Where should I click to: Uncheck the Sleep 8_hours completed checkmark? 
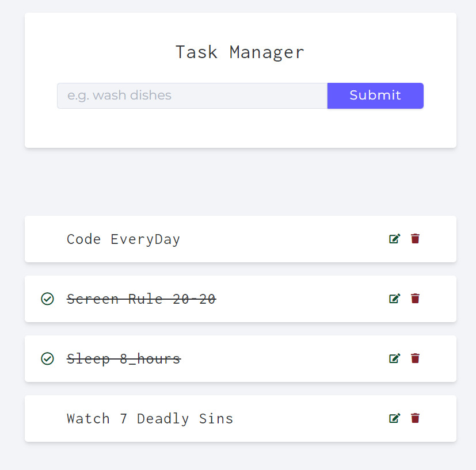click(48, 358)
